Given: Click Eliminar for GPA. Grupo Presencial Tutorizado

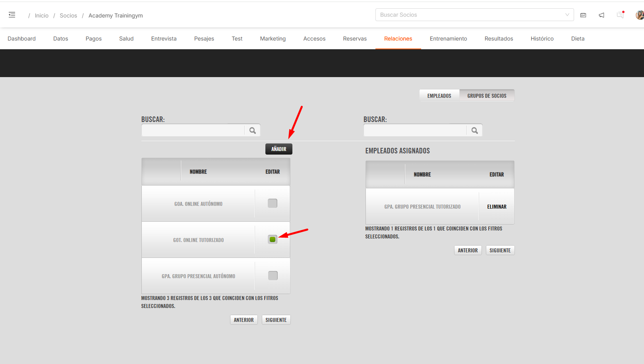Looking at the screenshot, I should coord(497,207).
